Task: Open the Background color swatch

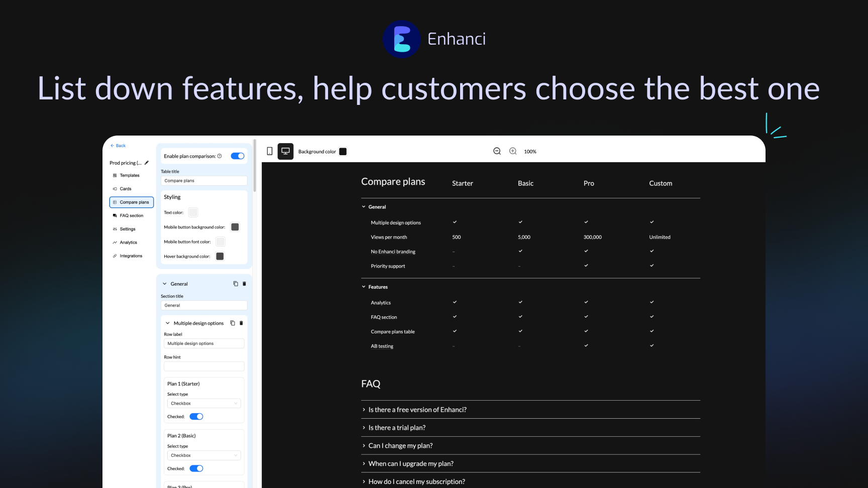Action: coord(343,152)
